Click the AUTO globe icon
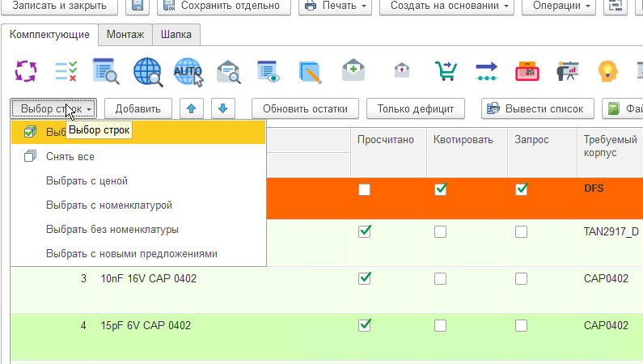Screen dimensions: 643x364 (188, 71)
